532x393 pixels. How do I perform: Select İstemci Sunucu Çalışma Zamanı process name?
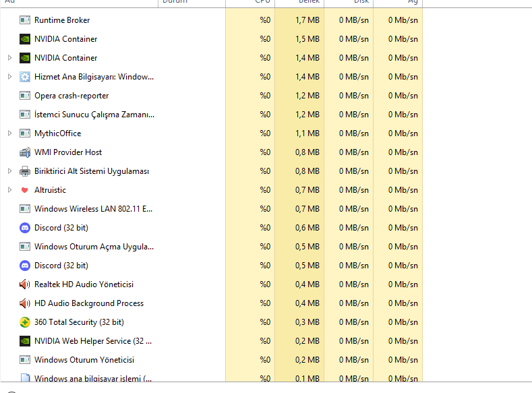[94, 115]
